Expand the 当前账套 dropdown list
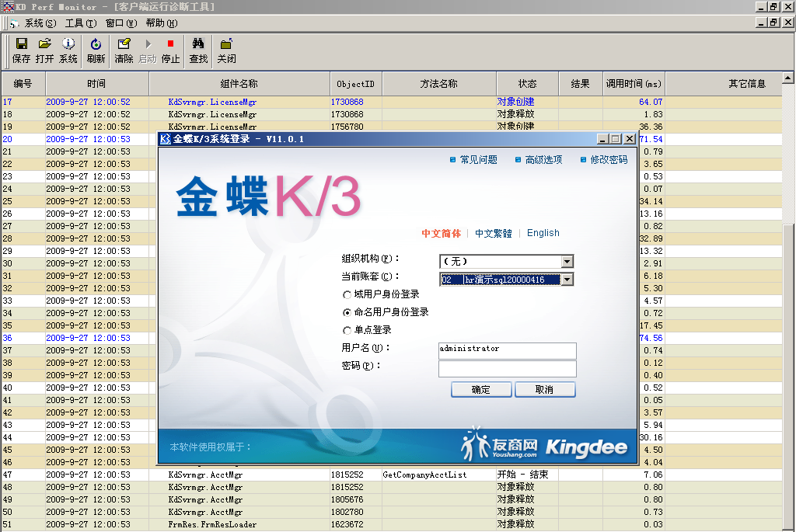The height and width of the screenshot is (532, 796). [567, 280]
